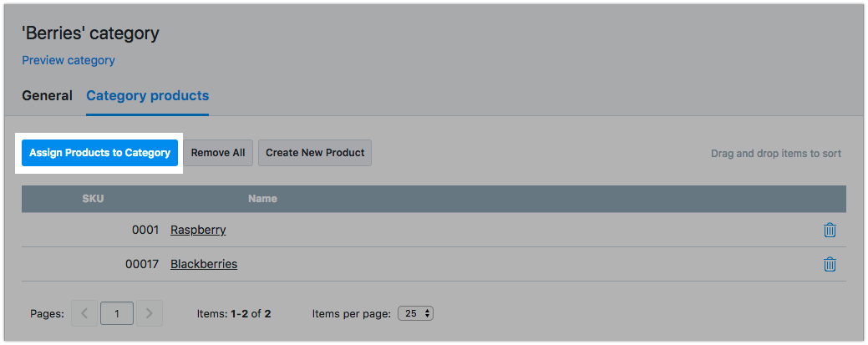This screenshot has height=345, width=868.
Task: Click the Name column header
Action: (262, 199)
